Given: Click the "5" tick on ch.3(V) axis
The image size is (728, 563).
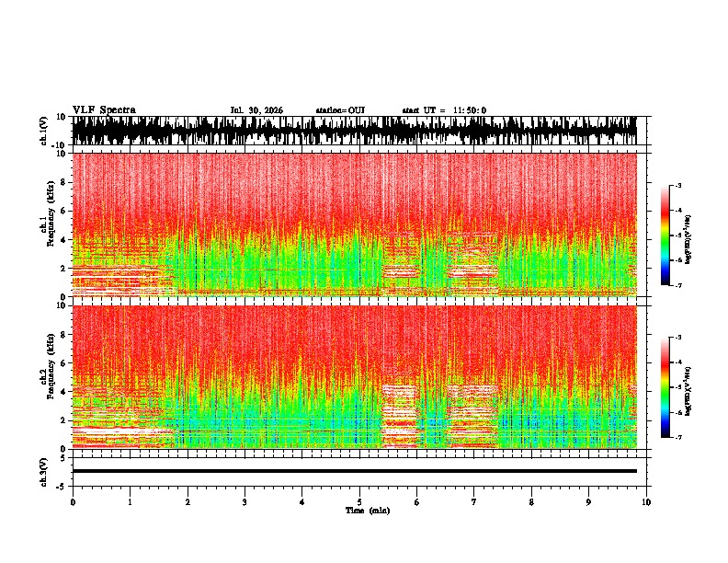Looking at the screenshot, I should (63, 458).
